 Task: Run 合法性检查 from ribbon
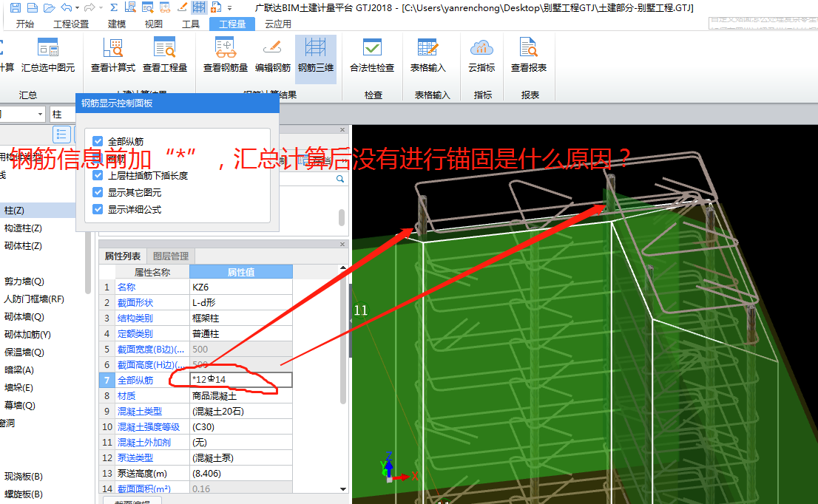coord(372,55)
